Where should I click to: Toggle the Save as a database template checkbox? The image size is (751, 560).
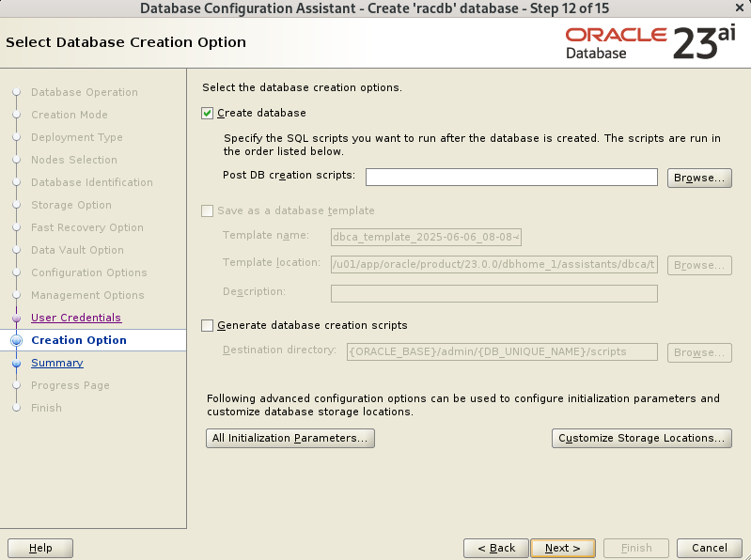[207, 211]
